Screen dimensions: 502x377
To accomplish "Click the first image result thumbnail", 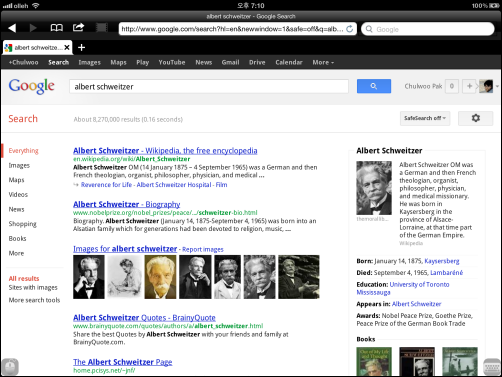I will 89,277.
